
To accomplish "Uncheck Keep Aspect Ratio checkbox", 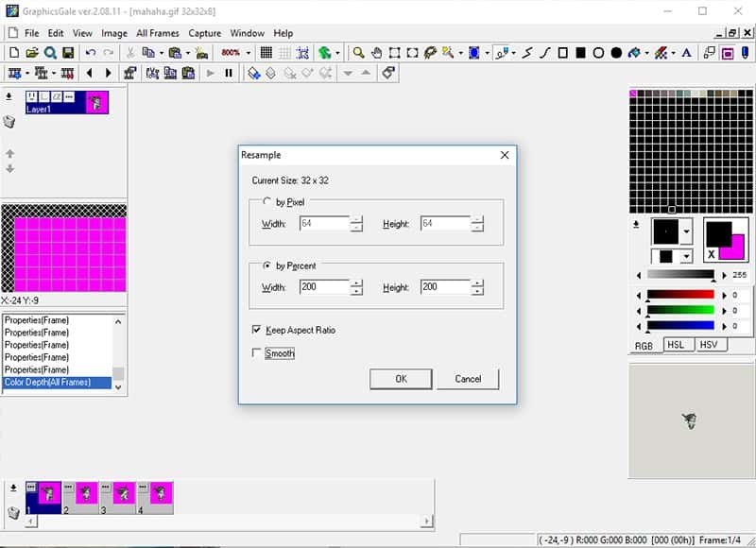I will click(x=256, y=330).
